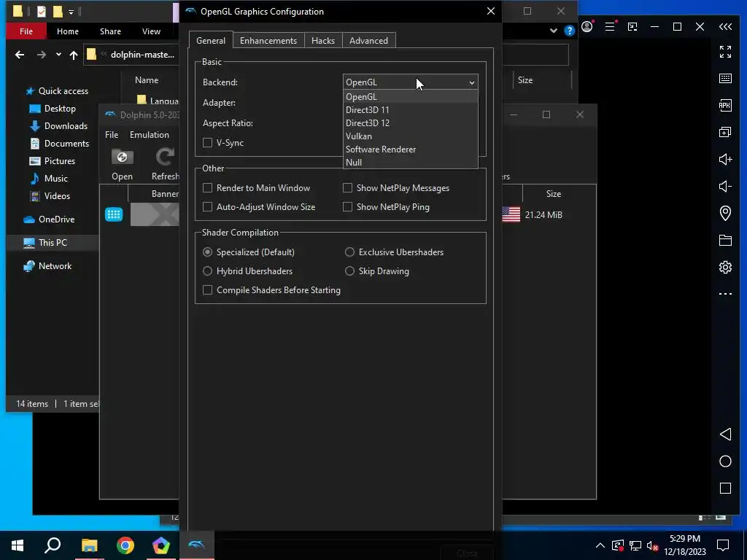Open the Share ribbon tab in Explorer
The image size is (747, 560).
point(110,31)
